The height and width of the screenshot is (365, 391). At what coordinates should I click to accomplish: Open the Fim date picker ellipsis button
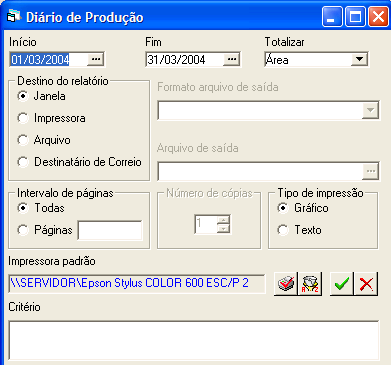click(232, 59)
